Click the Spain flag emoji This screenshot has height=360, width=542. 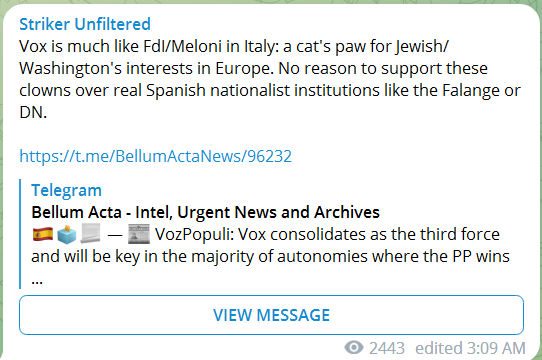pos(43,234)
